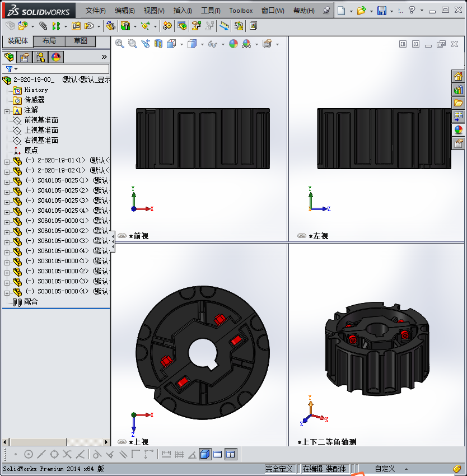Open the ConfigurationManager tab icon

40,57
